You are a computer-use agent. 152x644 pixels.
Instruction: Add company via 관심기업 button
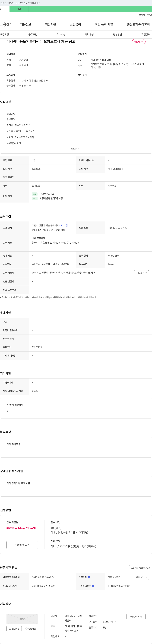point(14,628)
